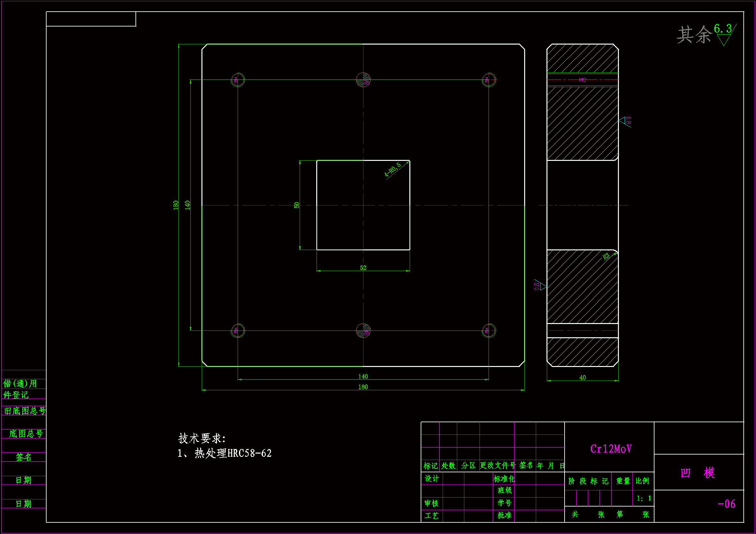Click the top-center hatched pin hole
This screenshot has height=534, width=756.
tap(363, 79)
